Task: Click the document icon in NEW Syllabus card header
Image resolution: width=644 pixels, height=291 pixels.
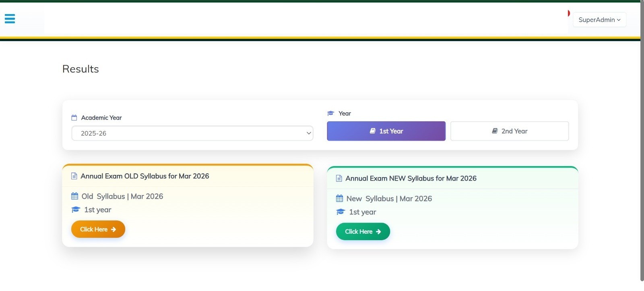Action: tap(339, 178)
